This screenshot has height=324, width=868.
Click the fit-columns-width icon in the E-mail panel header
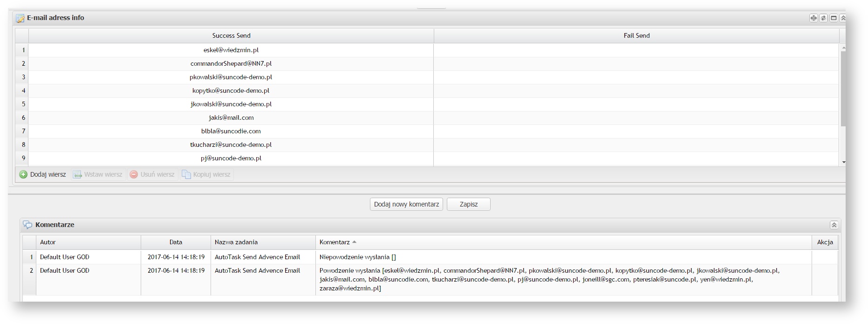click(x=813, y=18)
